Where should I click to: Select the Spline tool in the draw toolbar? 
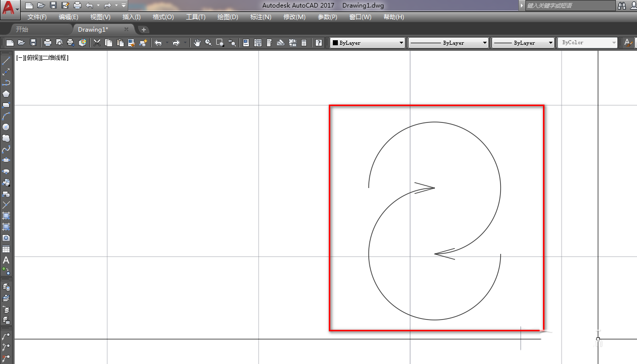click(6, 149)
